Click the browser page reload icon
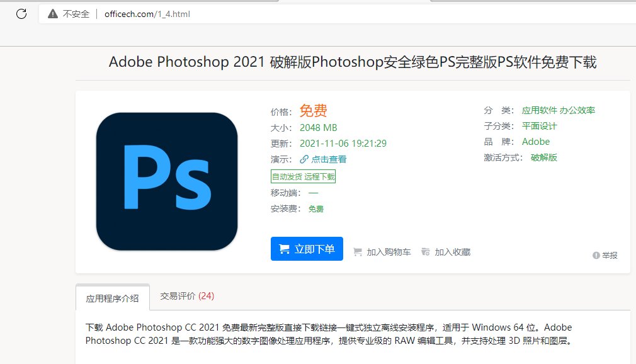Screen dimensions: 636x364 point(21,13)
